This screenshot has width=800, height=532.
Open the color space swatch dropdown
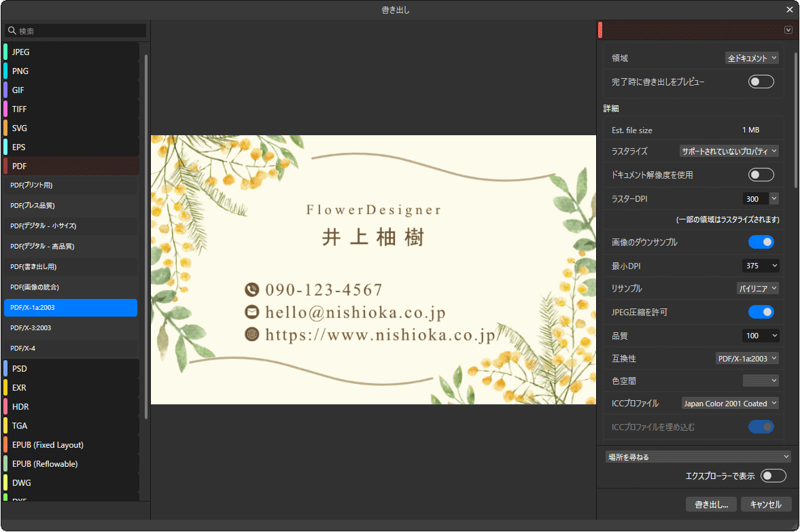click(x=761, y=380)
